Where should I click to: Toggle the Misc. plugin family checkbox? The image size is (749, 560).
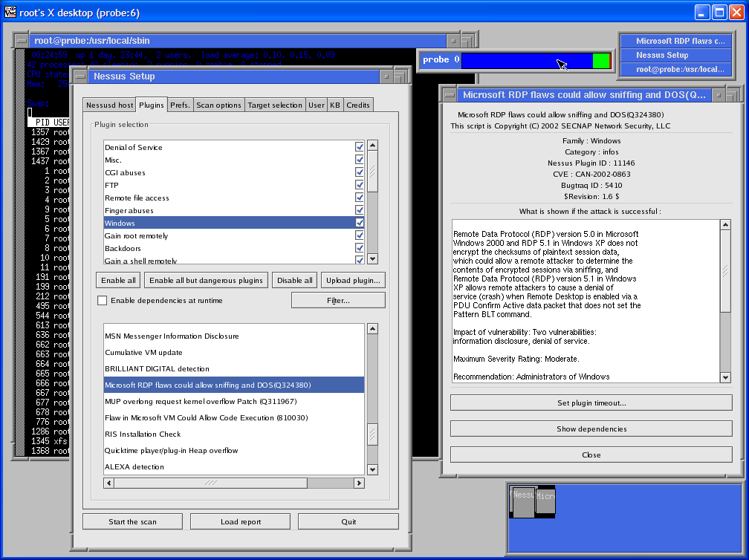click(x=359, y=160)
